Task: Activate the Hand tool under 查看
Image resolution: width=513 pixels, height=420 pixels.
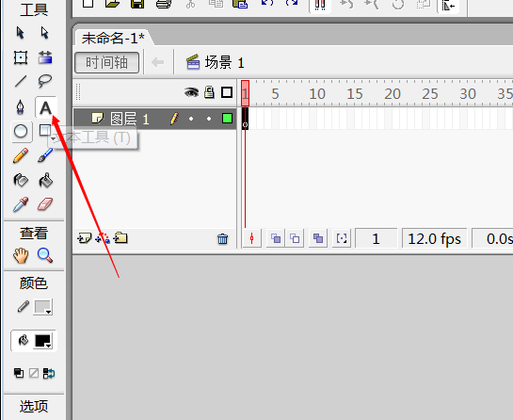Action: click(21, 255)
